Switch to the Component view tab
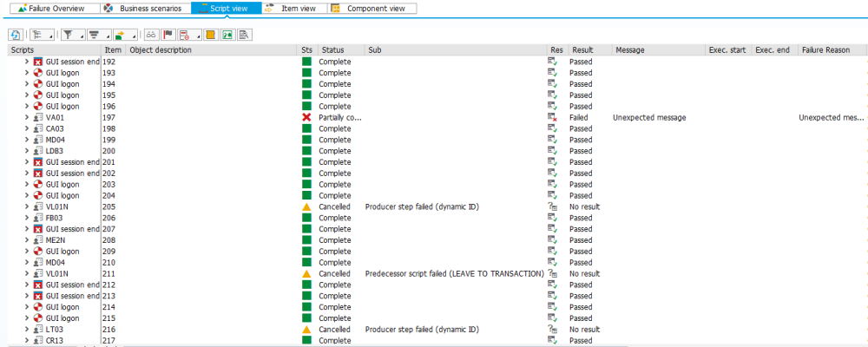Image resolution: width=868 pixels, height=347 pixels. [x=373, y=9]
